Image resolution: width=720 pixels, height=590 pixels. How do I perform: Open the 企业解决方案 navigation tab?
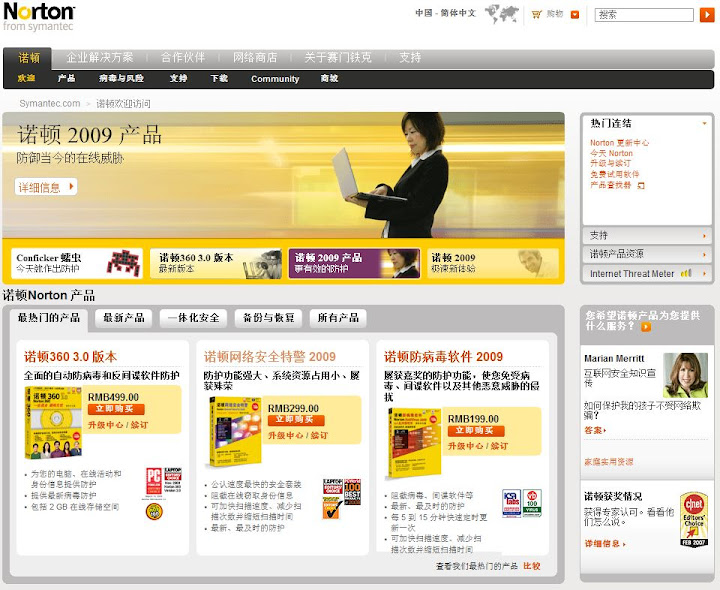(100, 57)
